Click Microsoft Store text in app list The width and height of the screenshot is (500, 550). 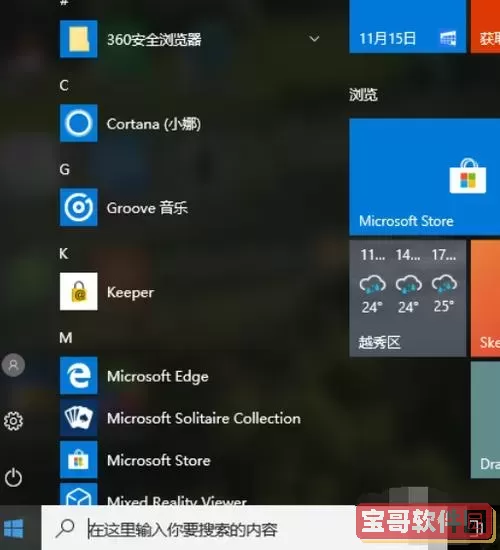point(159,461)
